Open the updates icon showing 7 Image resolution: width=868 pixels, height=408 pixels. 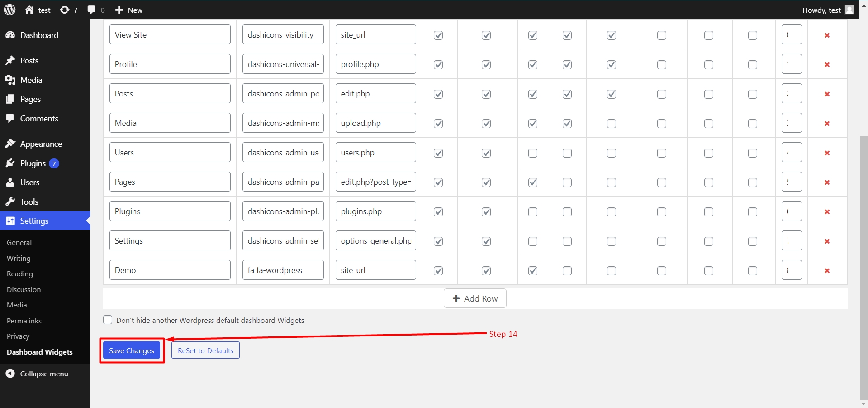[x=64, y=10]
